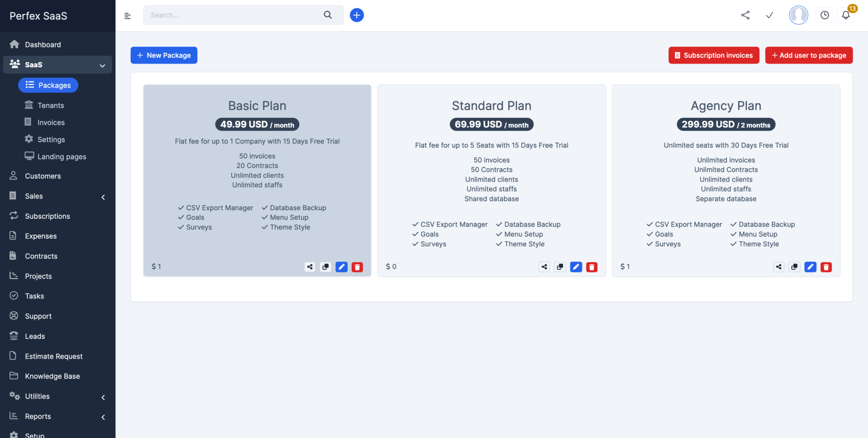Open the recent activity clock icon
The width and height of the screenshot is (868, 438).
[x=824, y=15]
